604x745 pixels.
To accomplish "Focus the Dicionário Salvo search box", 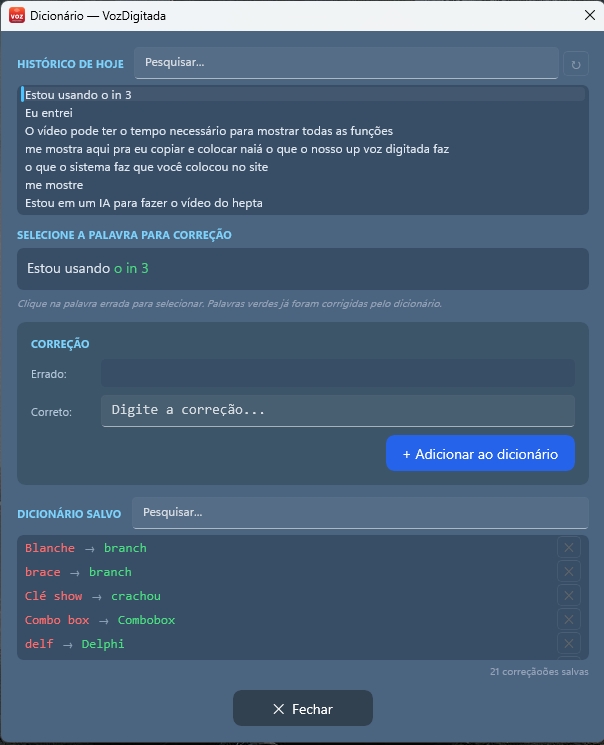I will (360, 513).
